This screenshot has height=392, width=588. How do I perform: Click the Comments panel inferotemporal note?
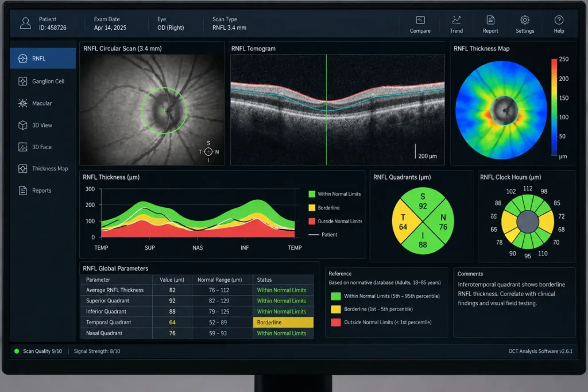click(511, 294)
